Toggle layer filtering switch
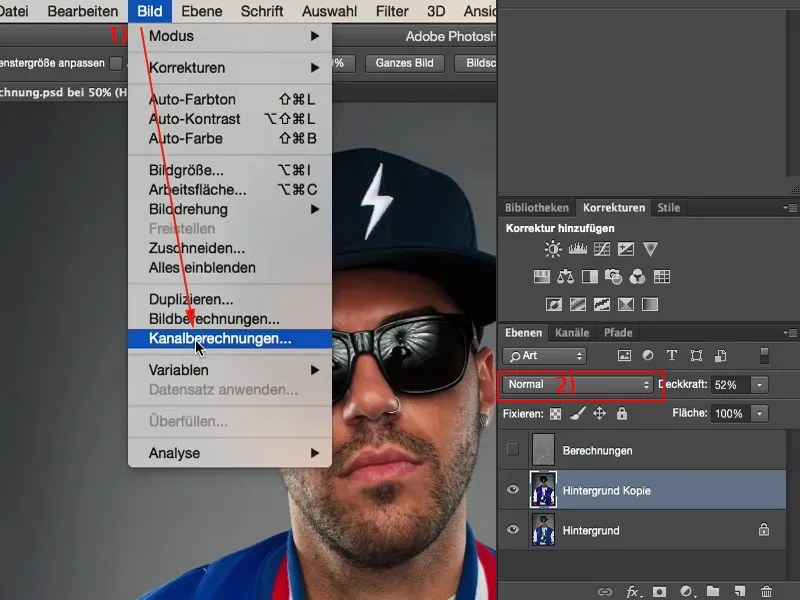 coord(764,356)
